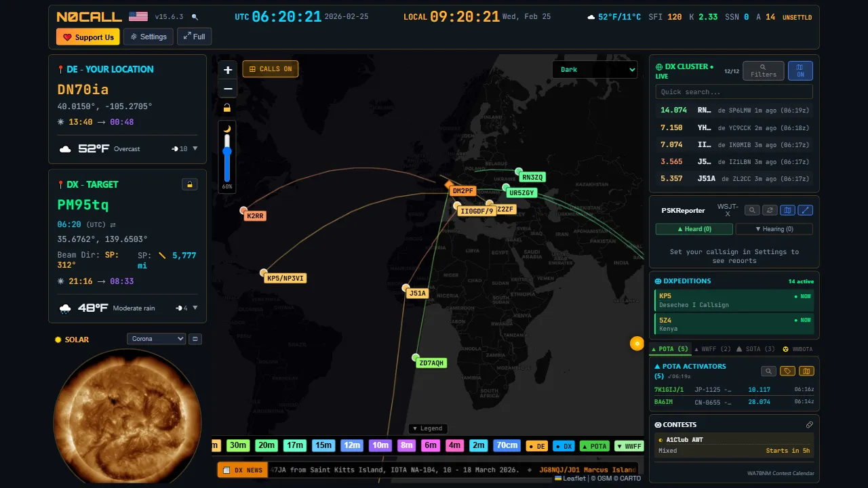Open the Dark map style dropdown
This screenshot has height=488, width=868.
click(x=595, y=69)
